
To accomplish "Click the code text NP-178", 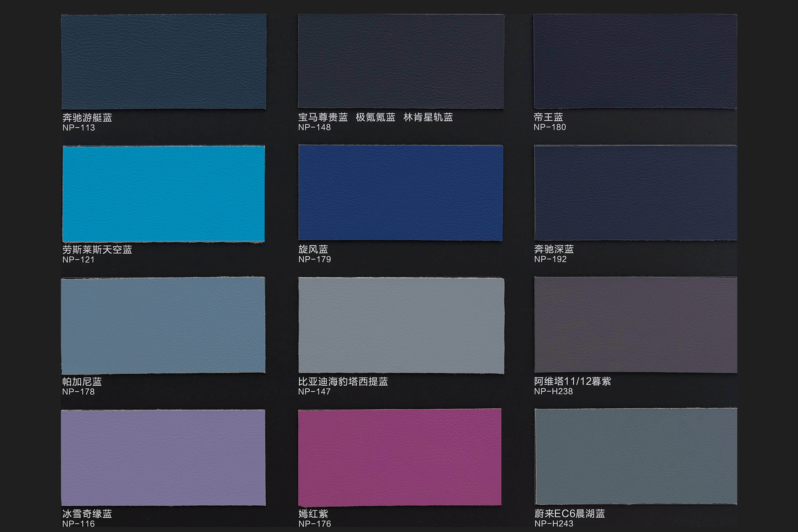I will click(x=78, y=392).
